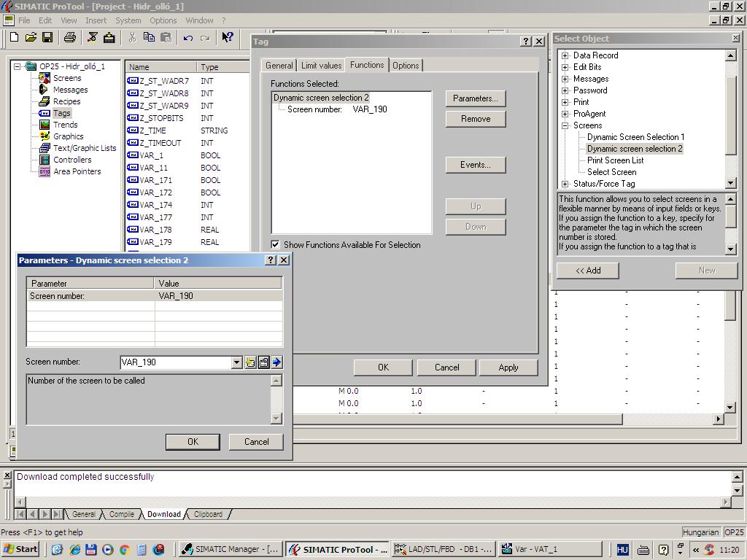Click the help question mark in the Parameters dialog title

click(x=271, y=260)
